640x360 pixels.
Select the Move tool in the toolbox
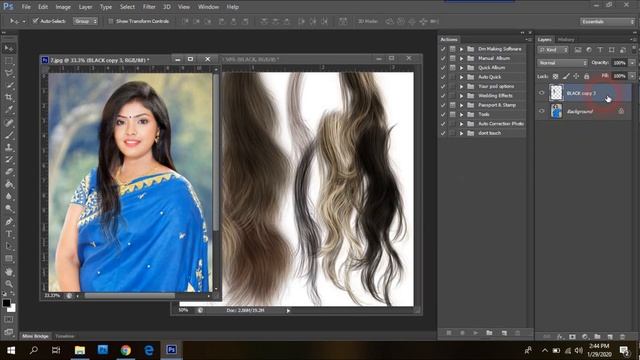(x=9, y=48)
